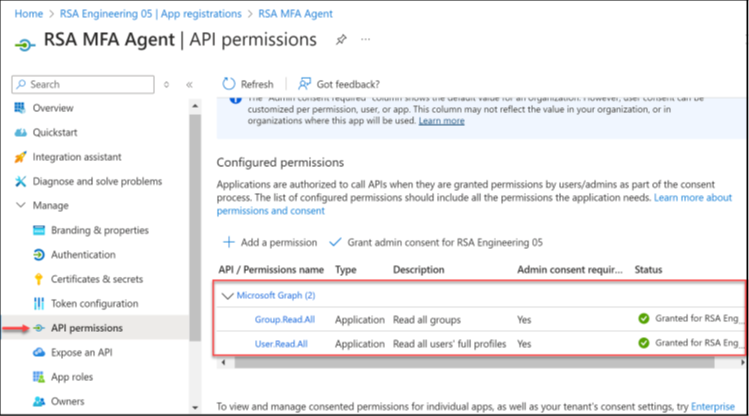The height and width of the screenshot is (416, 749).
Task: Click the sidebar Search input field
Action: [85, 85]
